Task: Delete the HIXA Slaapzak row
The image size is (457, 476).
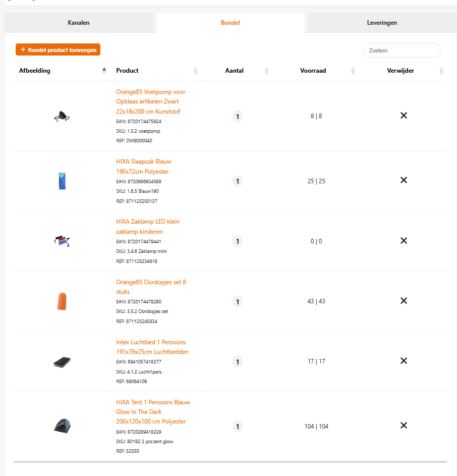Action: [404, 180]
